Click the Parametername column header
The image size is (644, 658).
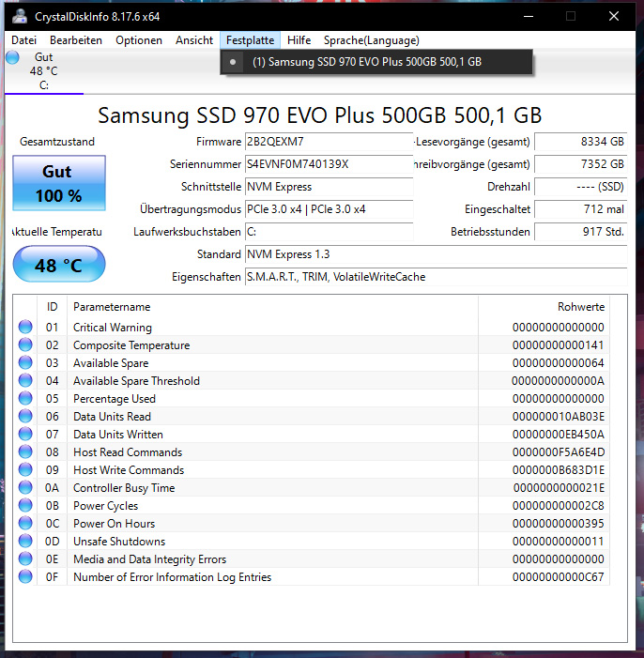(x=273, y=307)
